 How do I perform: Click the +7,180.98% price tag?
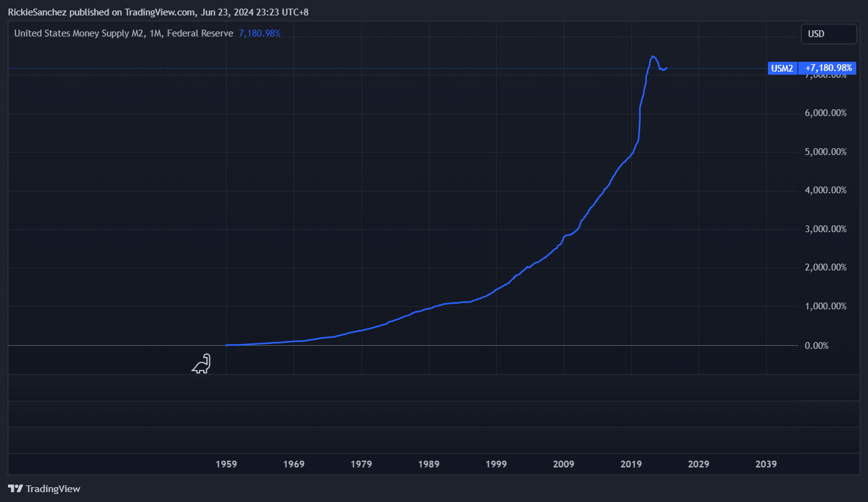click(827, 69)
